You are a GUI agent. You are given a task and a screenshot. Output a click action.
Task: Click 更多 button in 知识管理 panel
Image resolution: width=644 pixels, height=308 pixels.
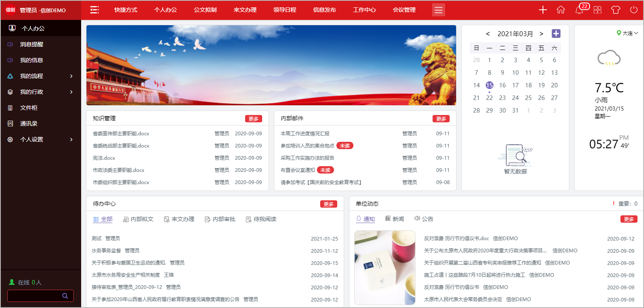click(253, 119)
